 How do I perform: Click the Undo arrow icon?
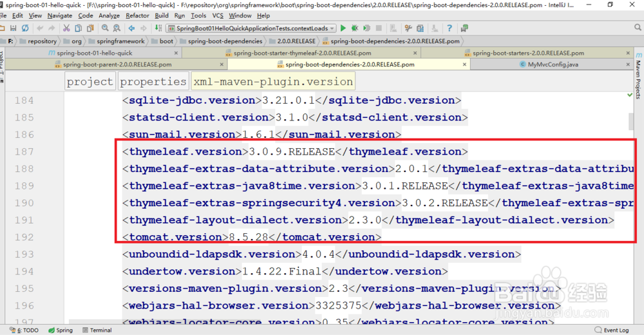coord(40,28)
